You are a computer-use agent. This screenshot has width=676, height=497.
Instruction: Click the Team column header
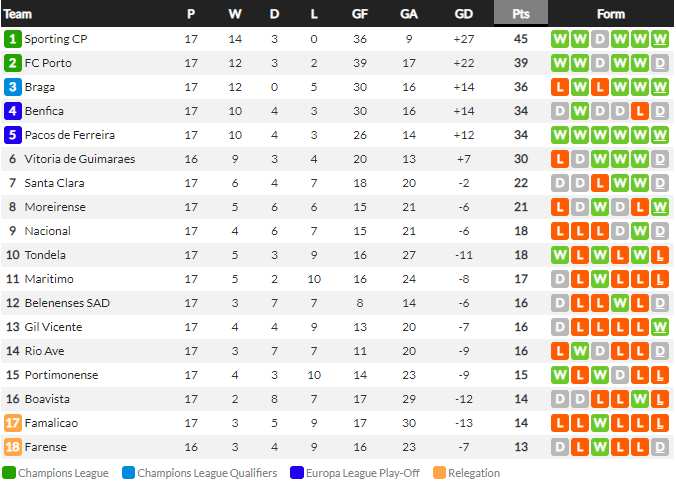(18, 14)
